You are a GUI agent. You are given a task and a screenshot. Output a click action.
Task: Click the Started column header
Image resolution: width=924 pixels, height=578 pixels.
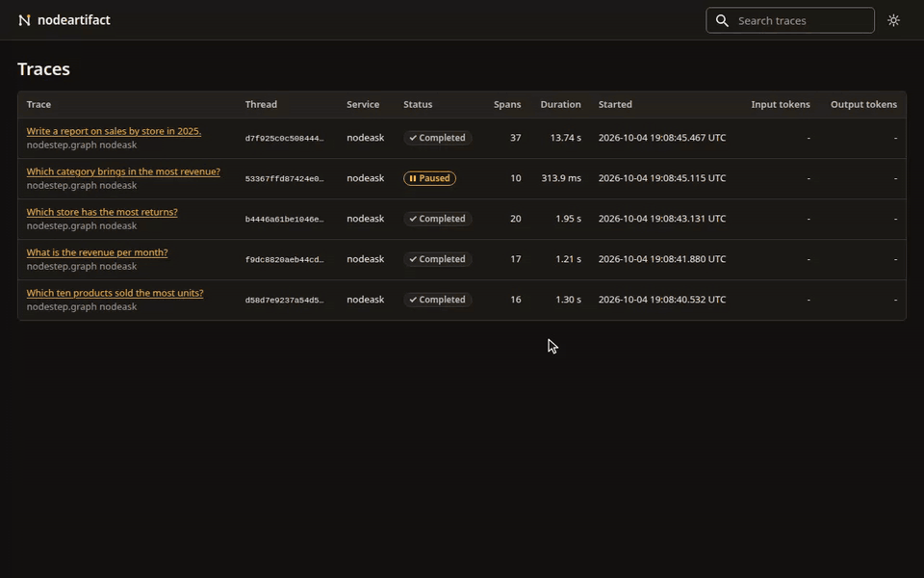coord(615,104)
